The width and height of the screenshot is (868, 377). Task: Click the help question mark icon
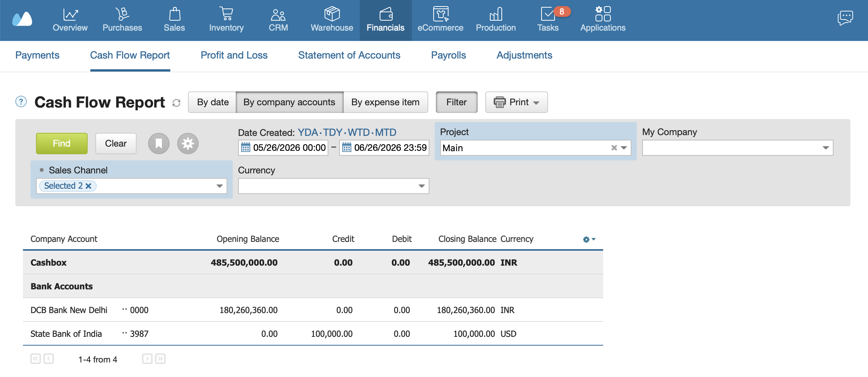[x=21, y=102]
